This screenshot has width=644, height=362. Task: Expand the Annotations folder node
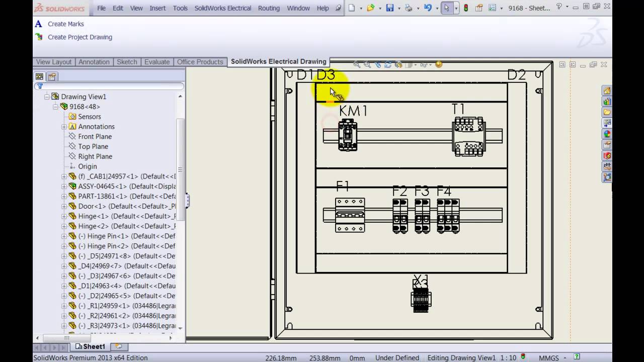click(64, 127)
